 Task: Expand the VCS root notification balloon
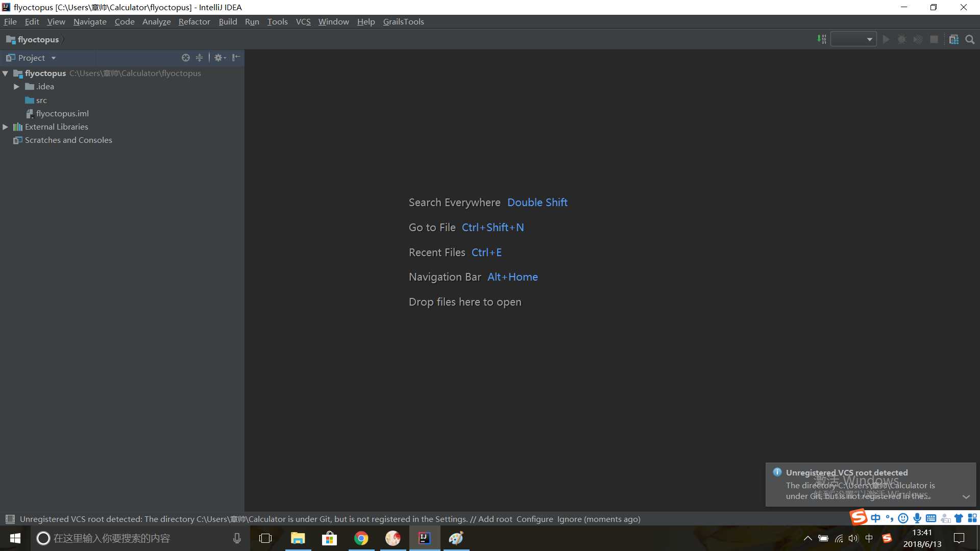[966, 496]
